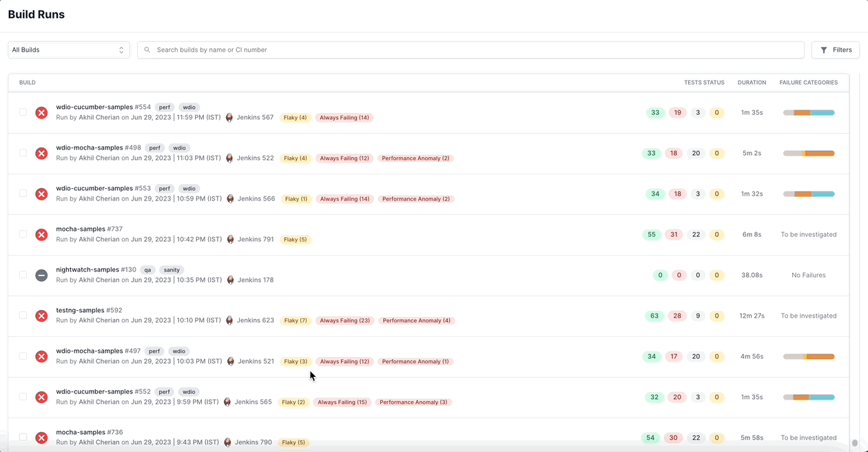Focus the search builds input field
868x452 pixels.
(475, 50)
